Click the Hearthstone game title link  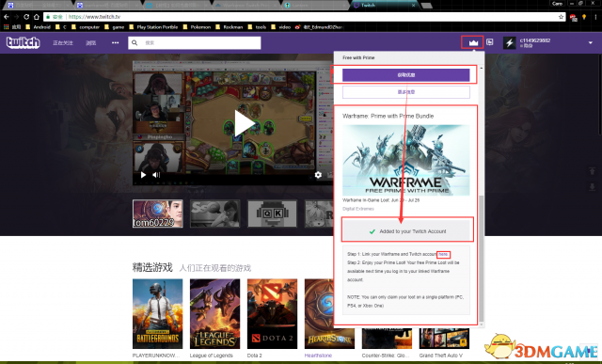pos(318,356)
